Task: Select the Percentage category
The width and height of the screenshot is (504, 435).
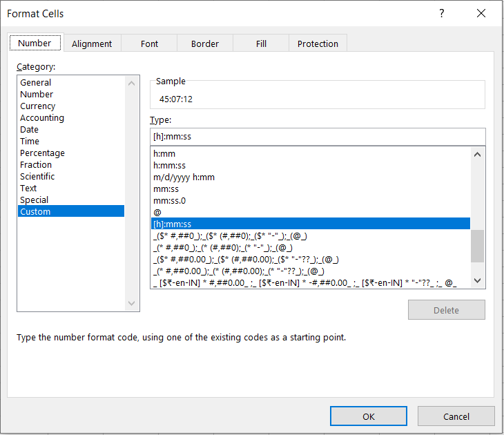Action: 42,153
